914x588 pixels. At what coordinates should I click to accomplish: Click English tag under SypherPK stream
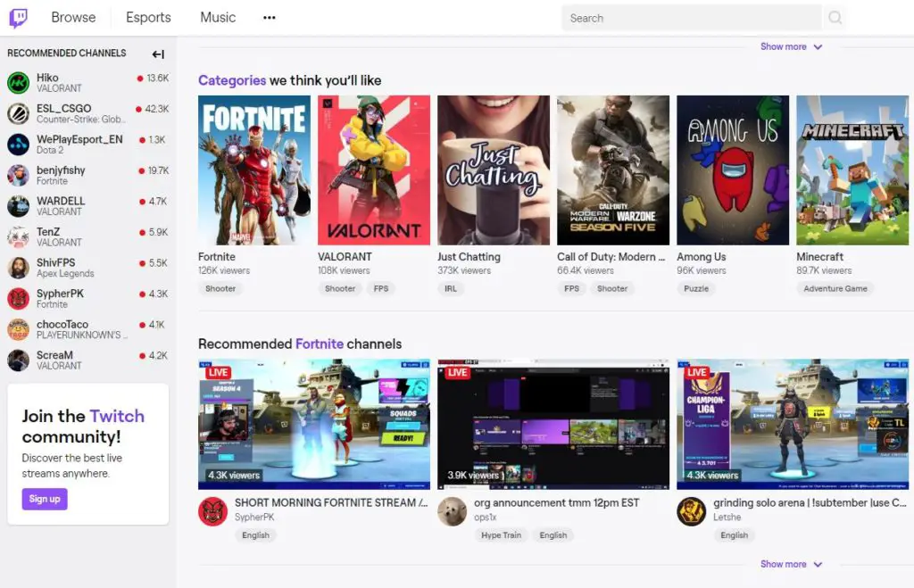point(256,535)
